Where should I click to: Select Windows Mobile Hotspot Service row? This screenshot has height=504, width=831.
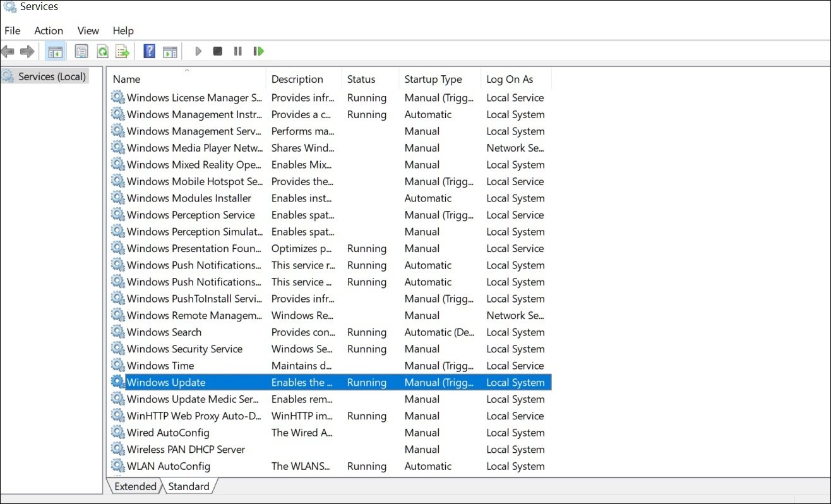330,181
